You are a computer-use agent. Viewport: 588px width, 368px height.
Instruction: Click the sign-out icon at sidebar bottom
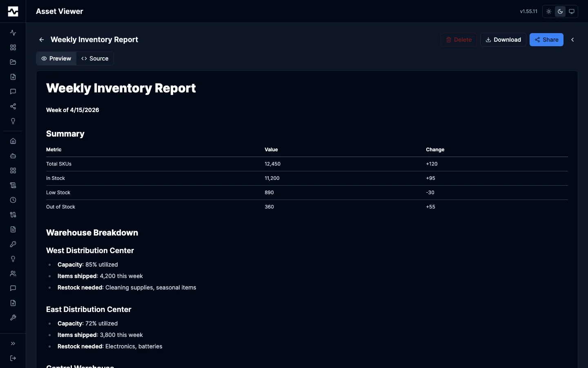[13, 359]
